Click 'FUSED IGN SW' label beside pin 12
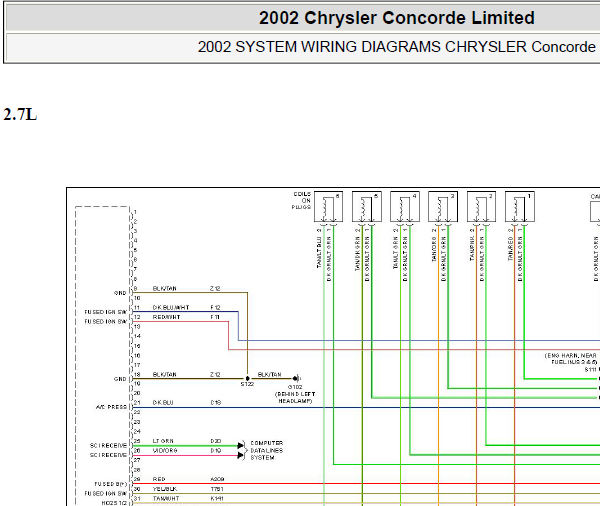 pos(106,322)
